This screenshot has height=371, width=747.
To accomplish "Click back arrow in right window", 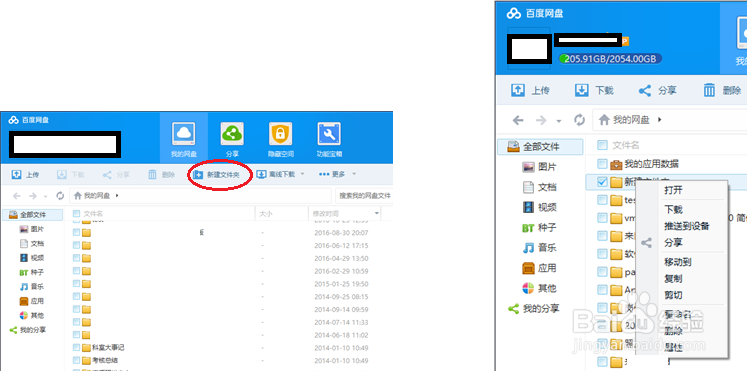I will 518,120.
